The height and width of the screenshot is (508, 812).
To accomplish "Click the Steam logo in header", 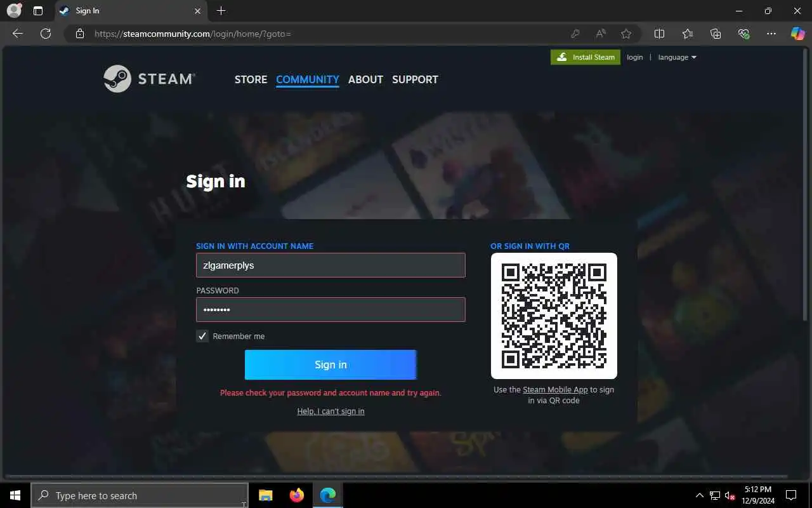I will 150,79.
